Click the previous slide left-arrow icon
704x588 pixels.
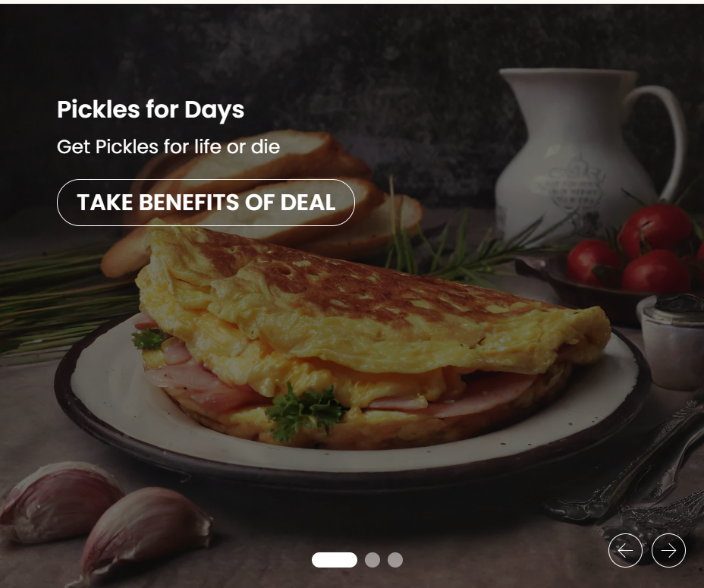[x=625, y=550]
